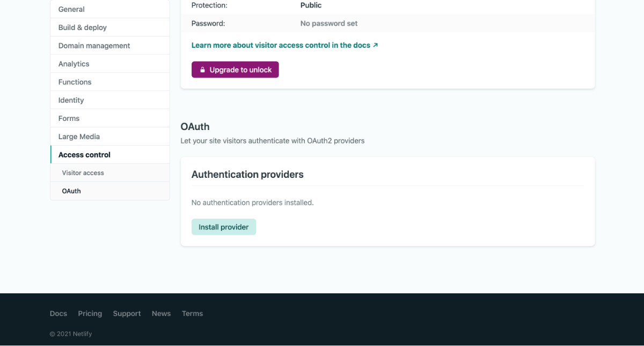The height and width of the screenshot is (346, 644).
Task: Open Domain management settings
Action: click(x=94, y=46)
